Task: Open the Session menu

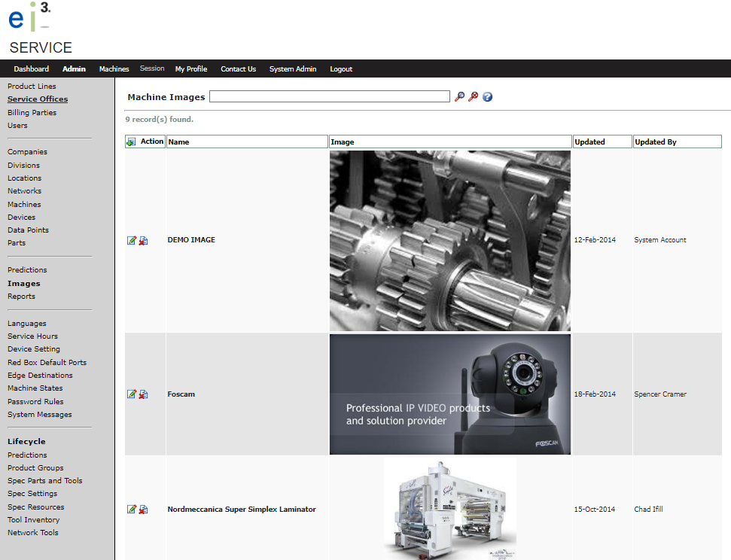Action: (x=152, y=68)
